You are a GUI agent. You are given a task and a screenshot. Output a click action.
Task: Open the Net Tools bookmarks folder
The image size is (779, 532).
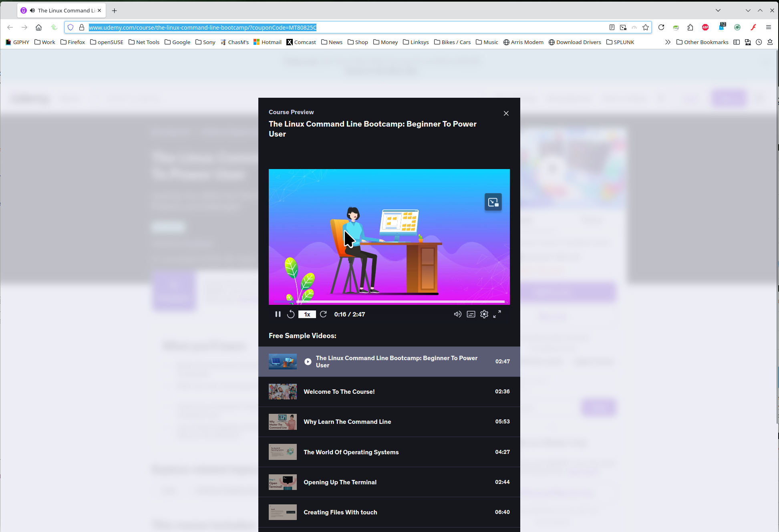pos(144,42)
